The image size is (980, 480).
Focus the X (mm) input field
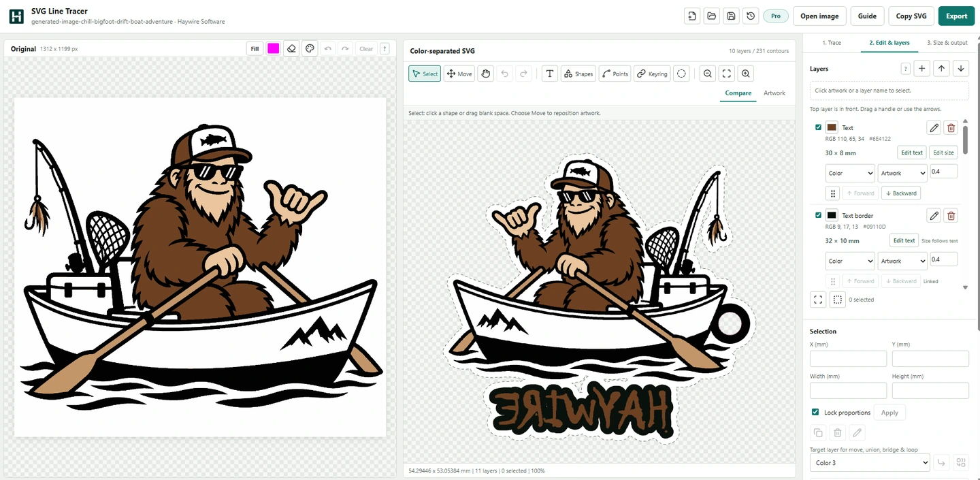(x=848, y=359)
